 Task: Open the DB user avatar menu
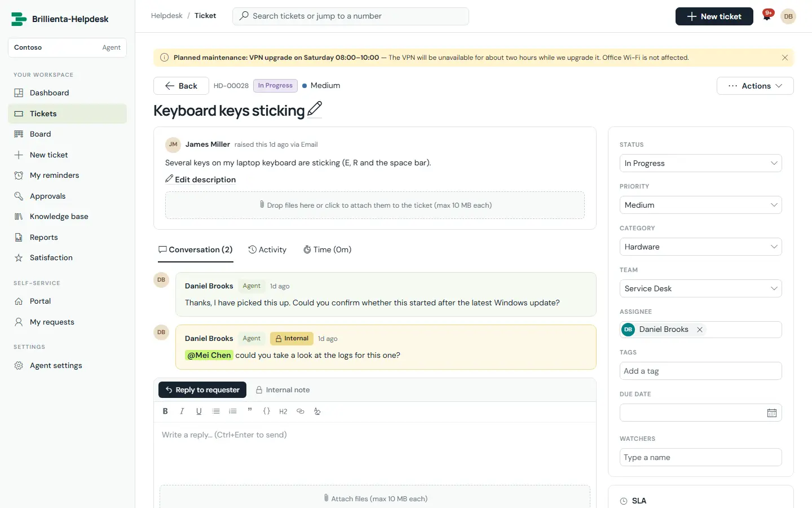[788, 16]
